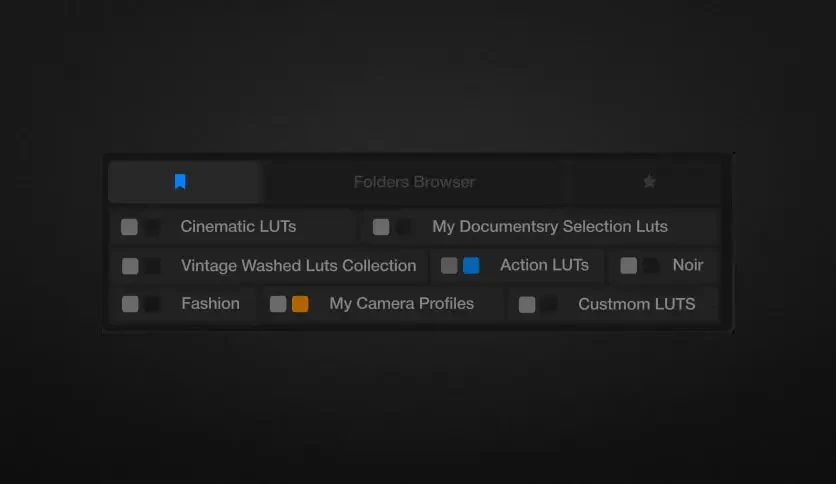
Task: Select the Fashion folder label
Action: pos(210,304)
